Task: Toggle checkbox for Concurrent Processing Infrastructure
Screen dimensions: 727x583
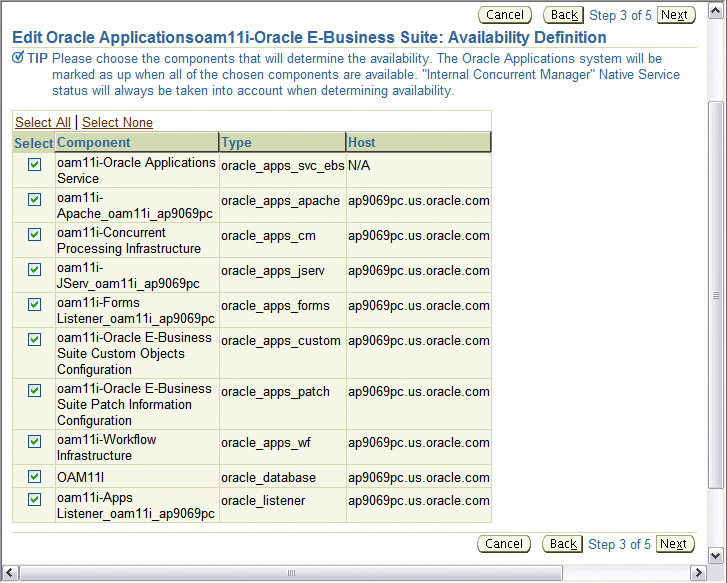Action: 34,234
